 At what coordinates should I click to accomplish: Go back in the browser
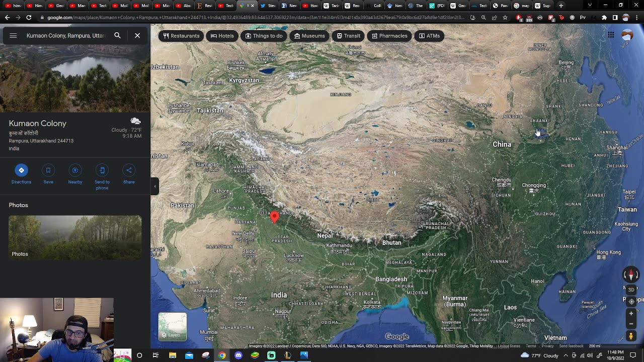(7, 18)
